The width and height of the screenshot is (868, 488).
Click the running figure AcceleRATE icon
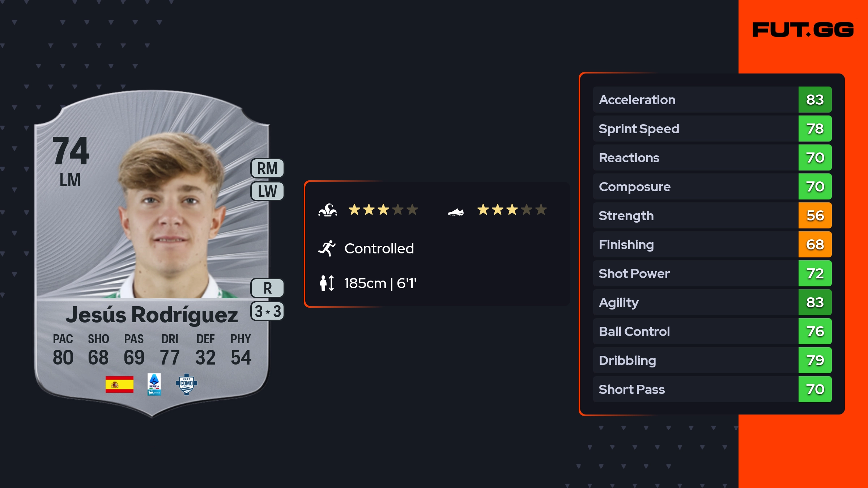click(327, 248)
